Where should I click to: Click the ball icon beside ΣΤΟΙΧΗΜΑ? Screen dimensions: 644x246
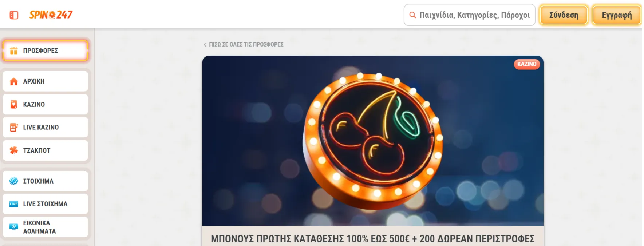14,181
